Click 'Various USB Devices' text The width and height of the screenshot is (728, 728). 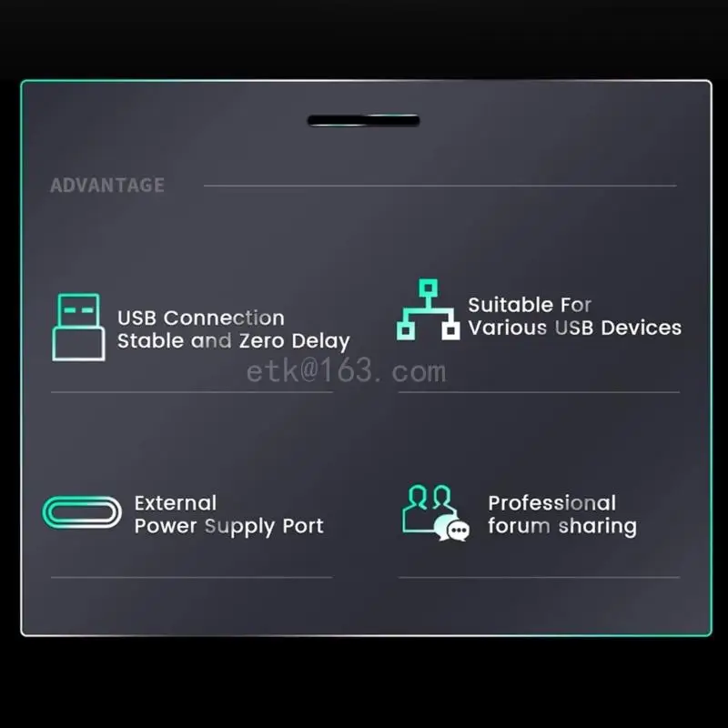click(x=575, y=328)
